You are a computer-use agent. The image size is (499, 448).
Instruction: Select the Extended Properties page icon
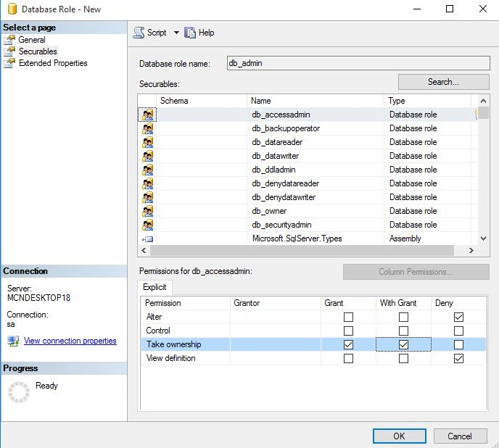(x=9, y=63)
